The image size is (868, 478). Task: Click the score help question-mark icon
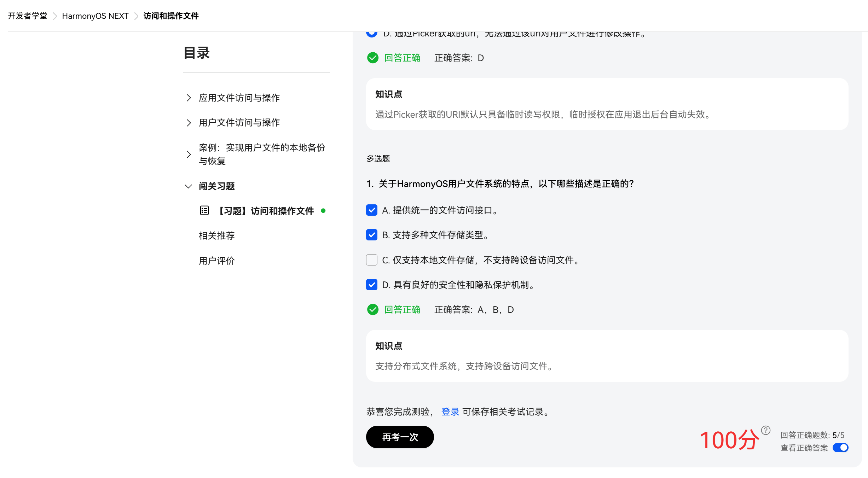pyautogui.click(x=765, y=430)
